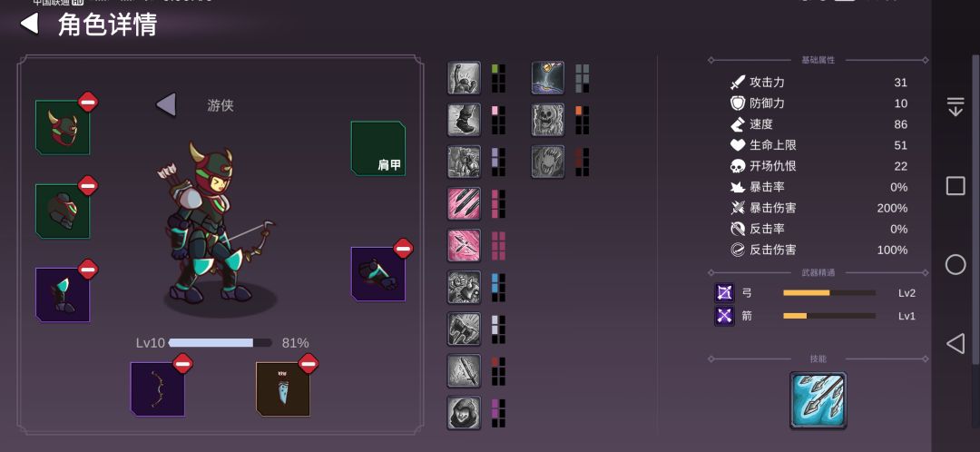Tap the Android back triangle button
This screenshot has width=980, height=452.
(x=955, y=343)
